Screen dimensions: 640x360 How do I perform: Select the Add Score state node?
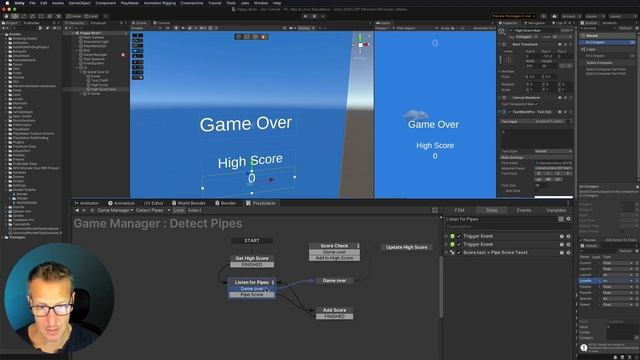click(x=334, y=310)
